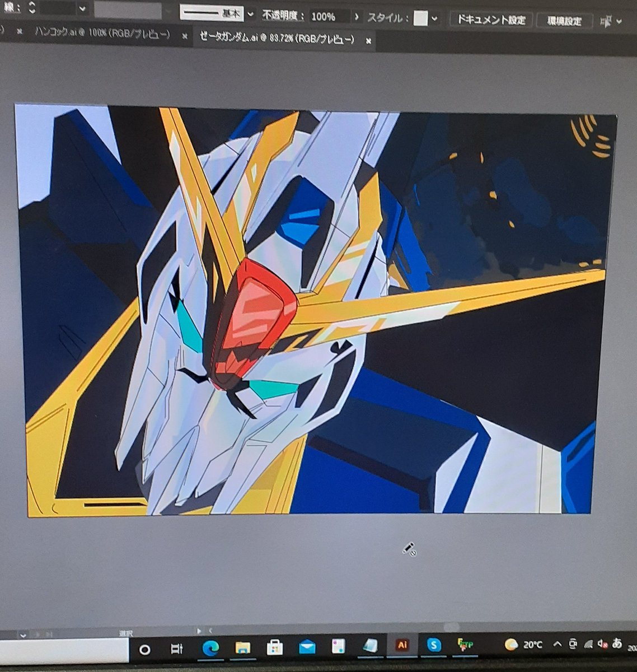637x672 pixels.
Task: Launch Microsoft Edge from the taskbar
Action: click(x=210, y=648)
